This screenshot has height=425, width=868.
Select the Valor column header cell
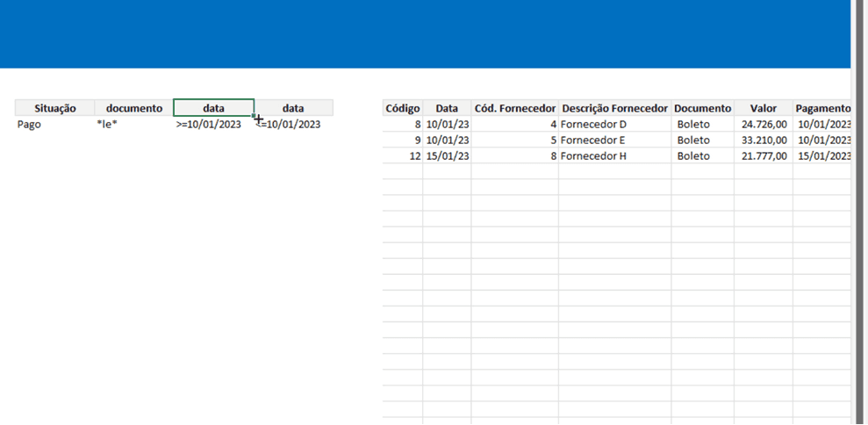(763, 108)
